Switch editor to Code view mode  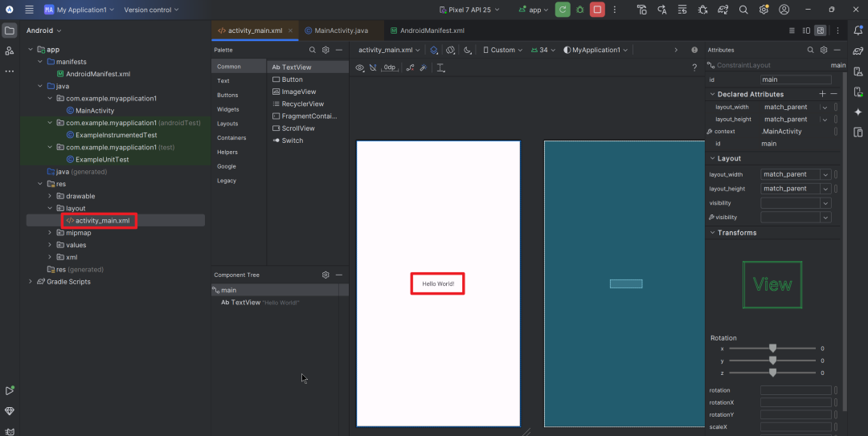click(792, 31)
